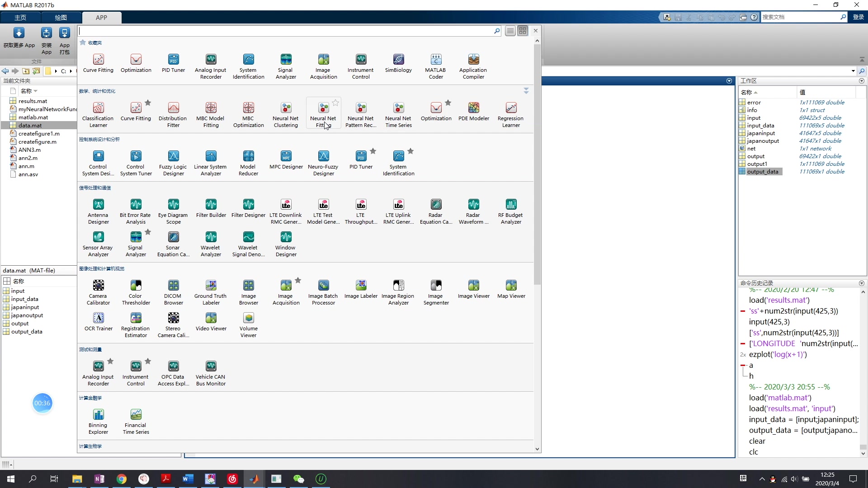Viewport: 868px width, 488px height.
Task: Launch MATLAB Coder app
Action: pos(436,66)
